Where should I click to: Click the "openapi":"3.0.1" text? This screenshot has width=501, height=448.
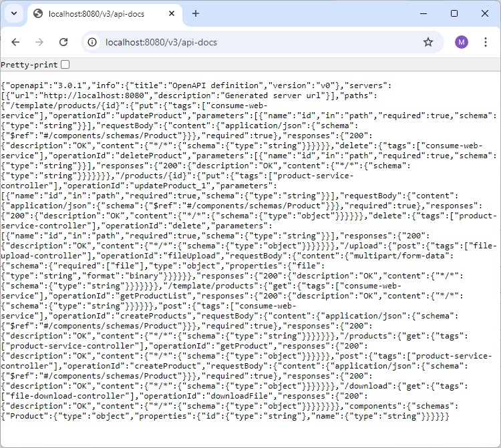coord(46,85)
